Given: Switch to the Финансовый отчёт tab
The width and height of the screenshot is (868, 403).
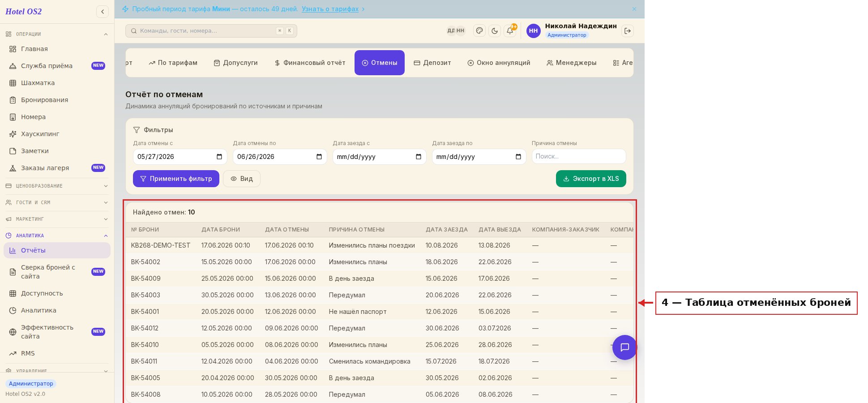Looking at the screenshot, I should (x=310, y=63).
